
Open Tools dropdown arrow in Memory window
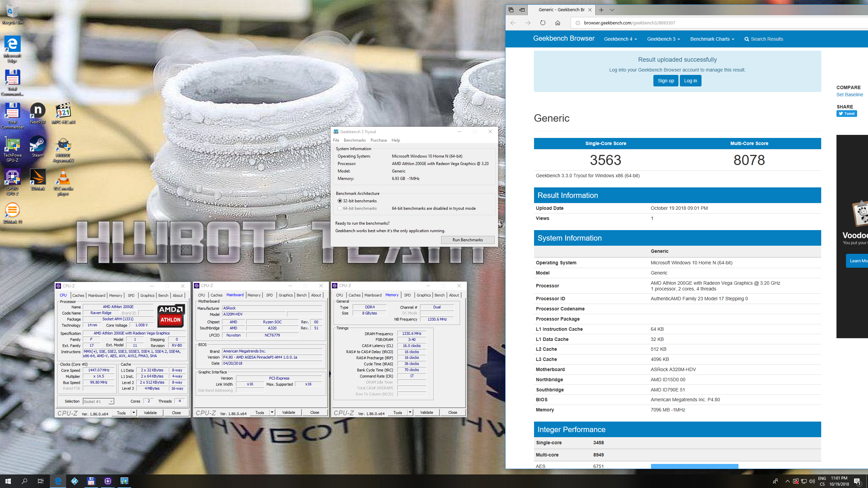click(410, 412)
